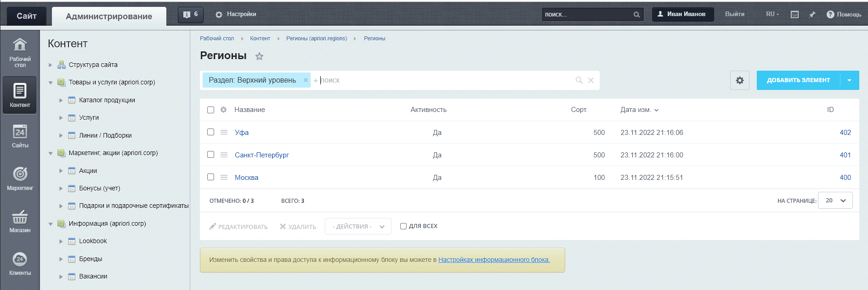Open the Добавить элемент dropdown arrow
868x290 pixels.
pos(849,80)
